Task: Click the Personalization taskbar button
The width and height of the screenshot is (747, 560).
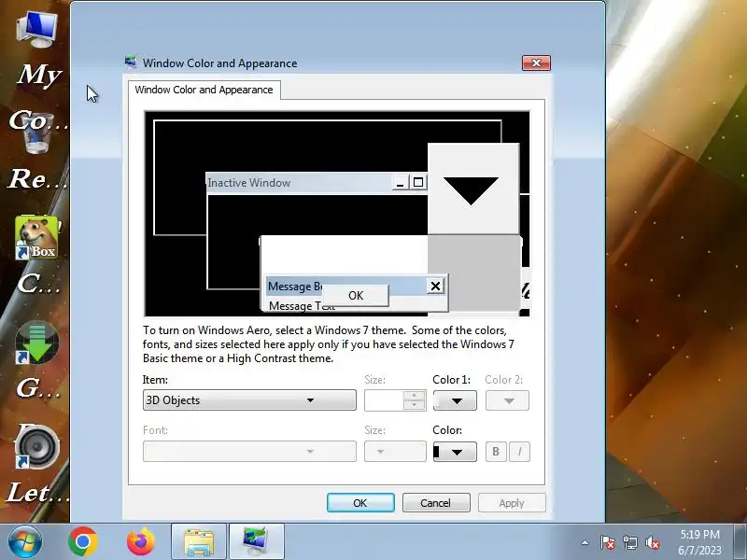Action: pyautogui.click(x=257, y=542)
